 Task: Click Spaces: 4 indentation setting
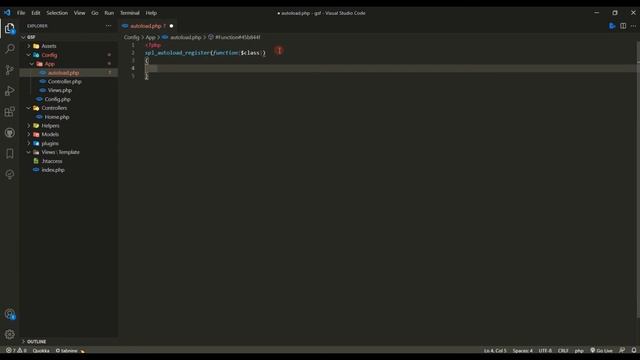pos(522,351)
